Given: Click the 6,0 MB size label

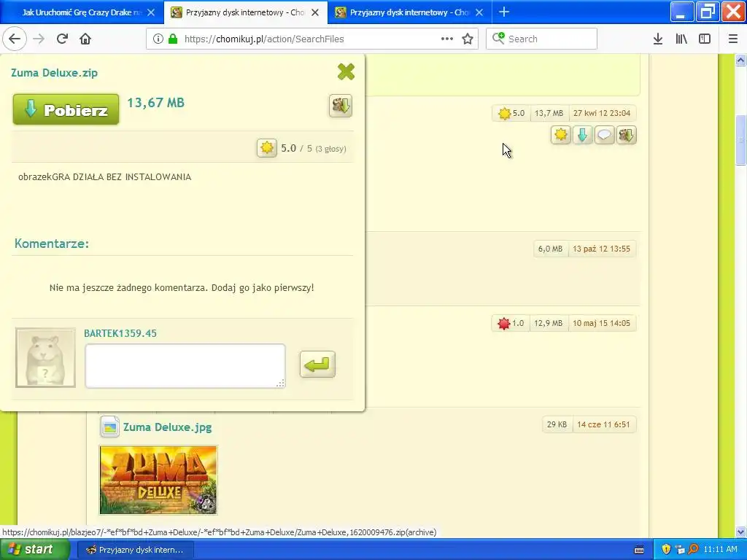Looking at the screenshot, I should tap(550, 249).
